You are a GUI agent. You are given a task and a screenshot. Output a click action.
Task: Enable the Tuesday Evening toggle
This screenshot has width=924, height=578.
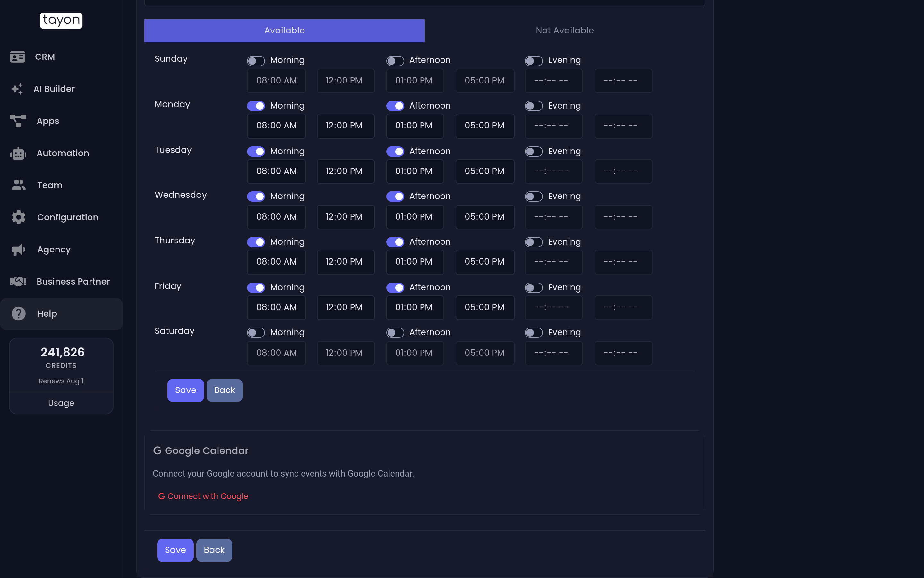(x=534, y=151)
